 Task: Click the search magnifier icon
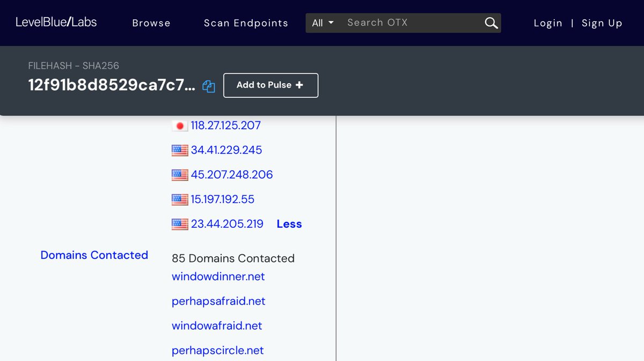[x=491, y=23]
